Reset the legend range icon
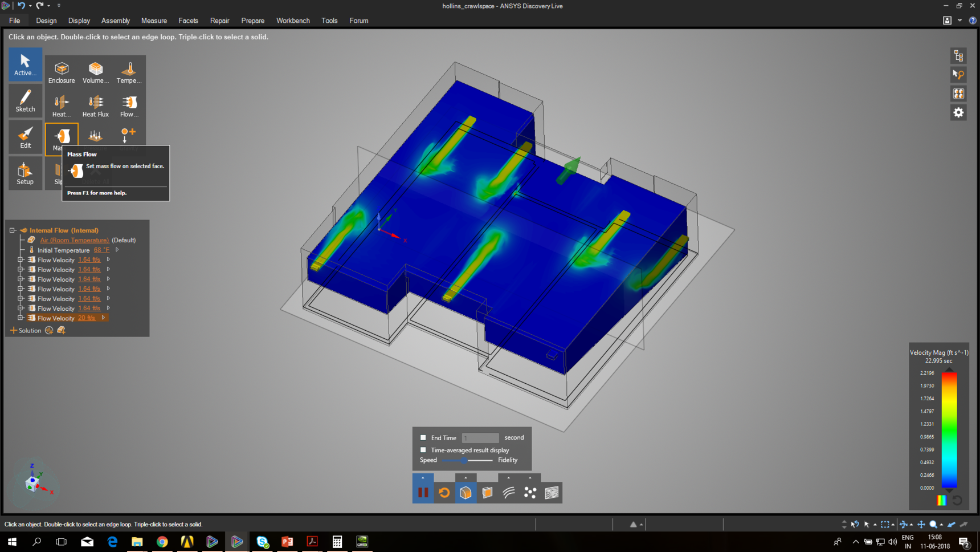 (957, 500)
